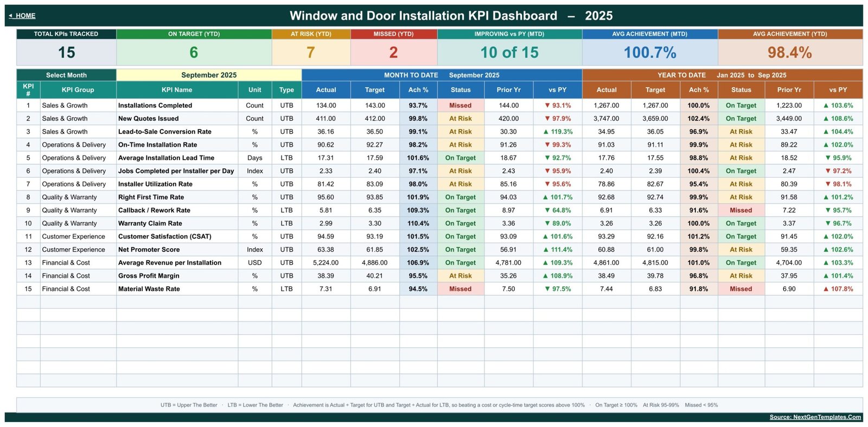Click the 'Unit' column header
The width and height of the screenshot is (868, 427).
255,90
